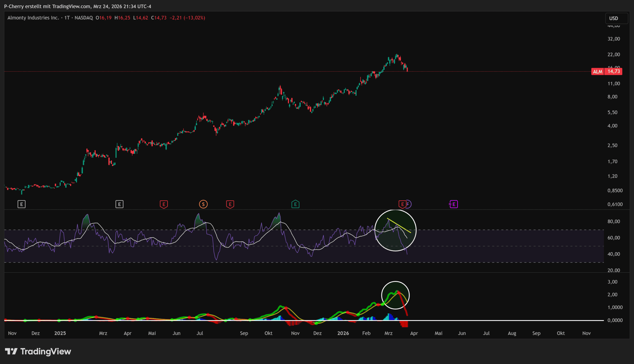Click the orange split 'S' marker
This screenshot has width=634, height=364.
click(x=203, y=204)
